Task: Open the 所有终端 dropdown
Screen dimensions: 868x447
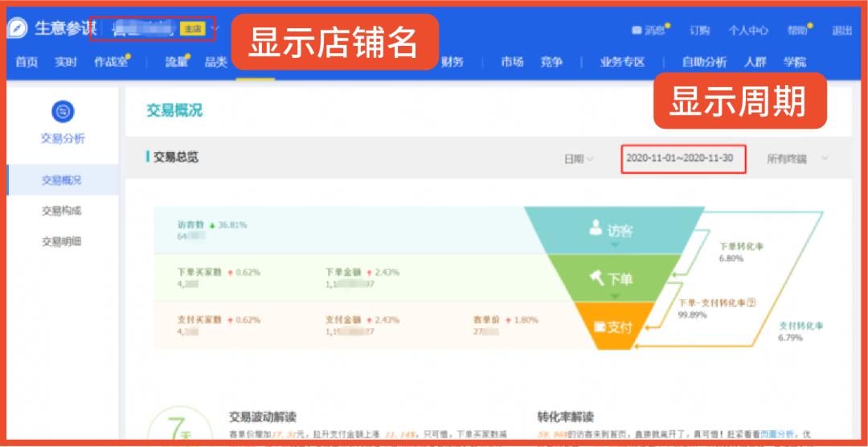Action: coord(797,159)
